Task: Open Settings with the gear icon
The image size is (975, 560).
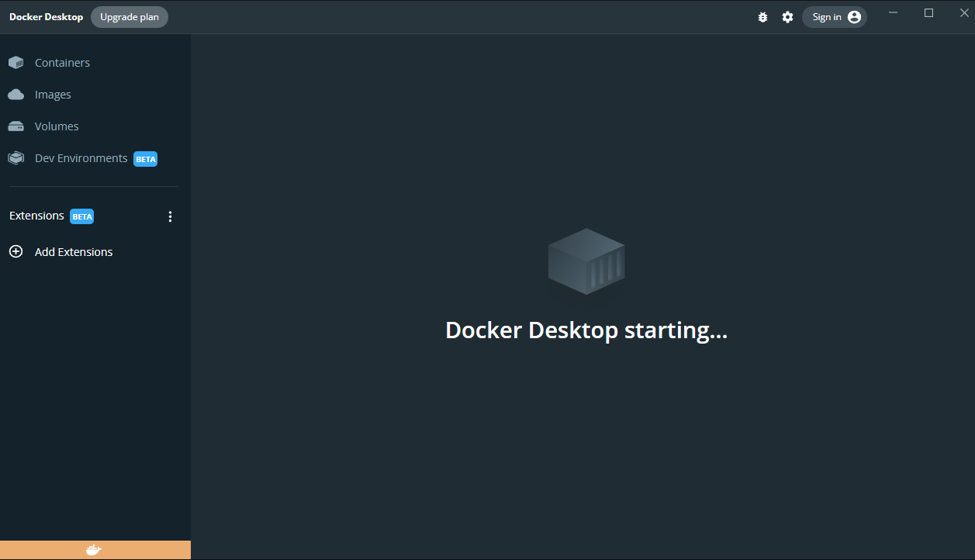Action: 787,17
